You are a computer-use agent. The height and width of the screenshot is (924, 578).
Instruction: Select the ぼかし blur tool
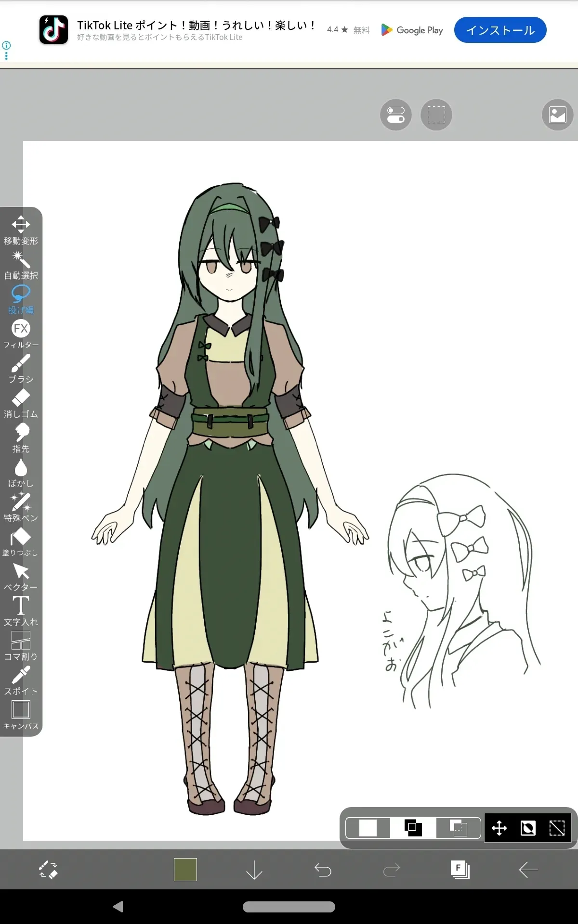[21, 473]
